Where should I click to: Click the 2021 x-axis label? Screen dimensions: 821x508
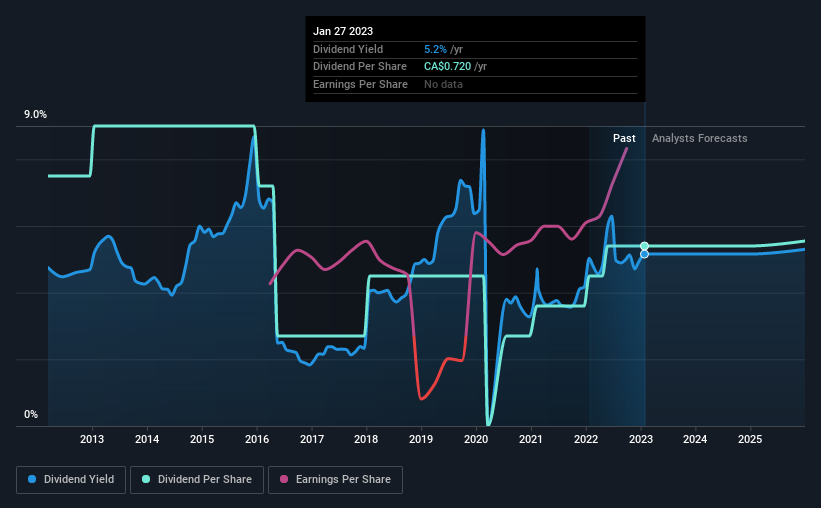click(x=531, y=439)
